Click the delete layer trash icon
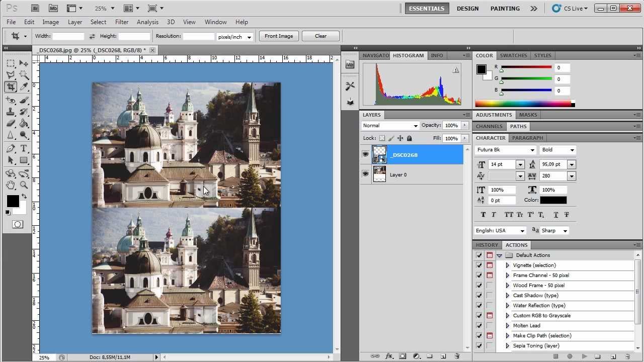Screen dimensions: 644x362 pos(457,356)
